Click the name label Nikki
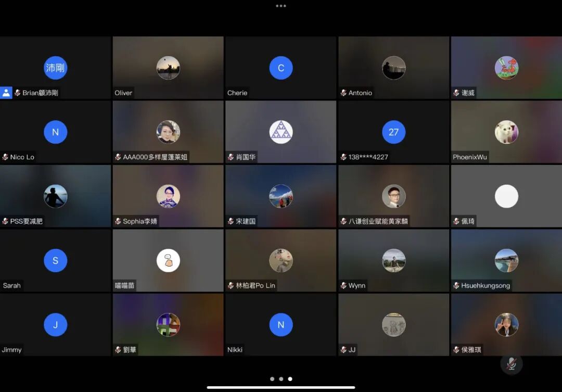This screenshot has height=392, width=562. 235,350
